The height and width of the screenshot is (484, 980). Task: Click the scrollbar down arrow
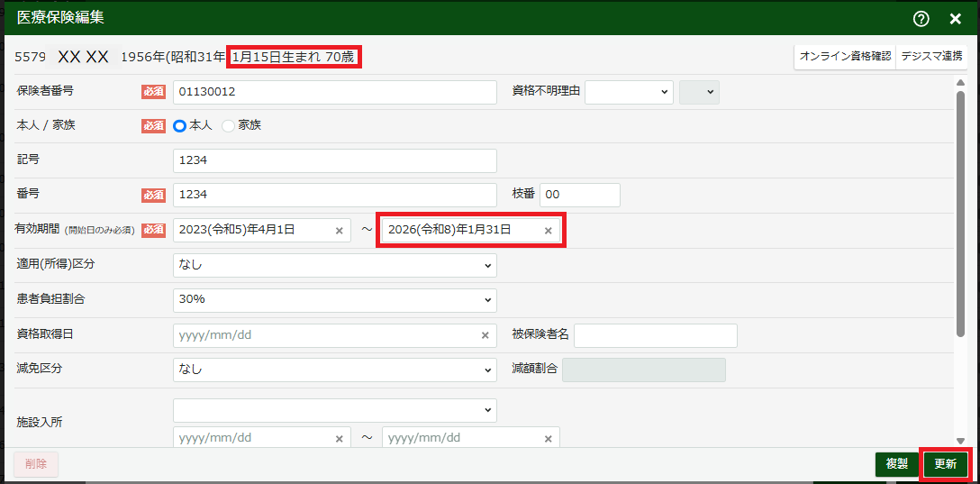pos(960,442)
